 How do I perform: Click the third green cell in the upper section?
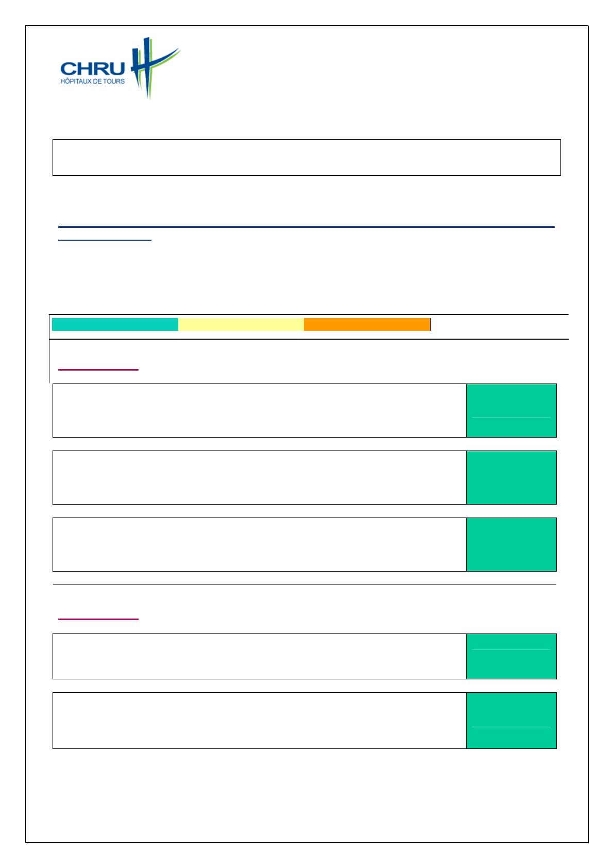tap(511, 544)
